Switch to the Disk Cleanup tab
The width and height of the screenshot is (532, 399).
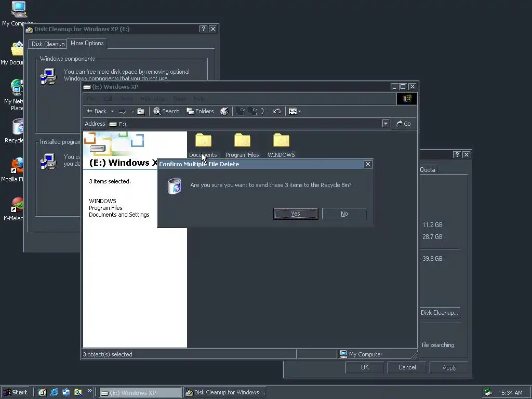(48, 44)
